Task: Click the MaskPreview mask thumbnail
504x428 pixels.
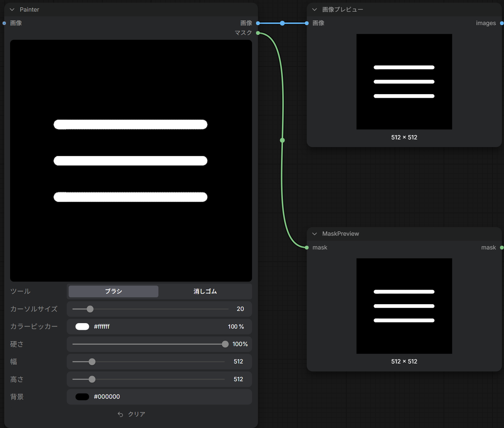Action: pyautogui.click(x=404, y=306)
